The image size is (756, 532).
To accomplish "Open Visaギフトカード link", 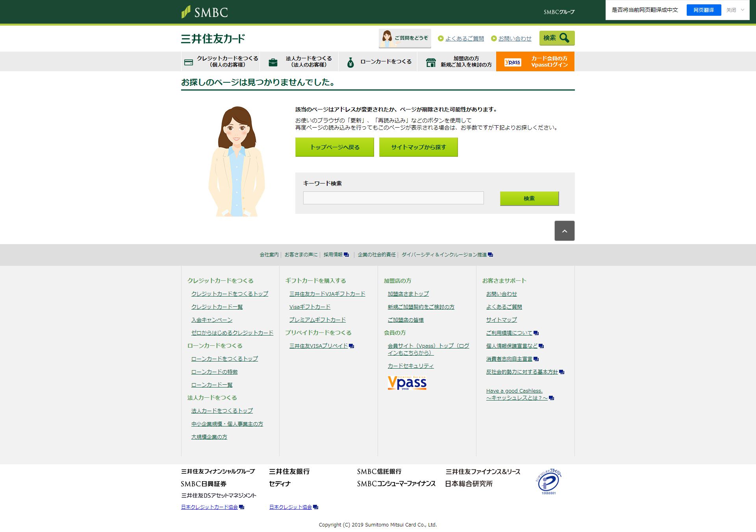I will (x=310, y=307).
